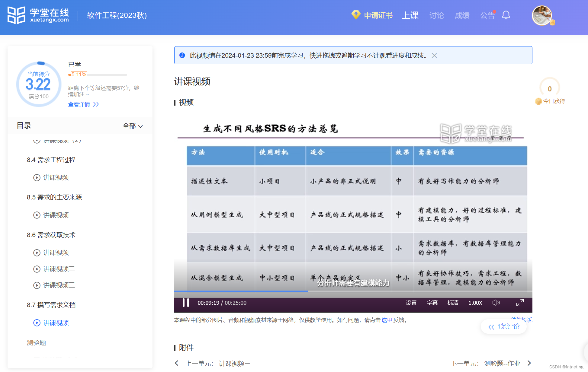Screen dimensions: 588x372
Task: Go to next unit arrow
Action: point(529,363)
